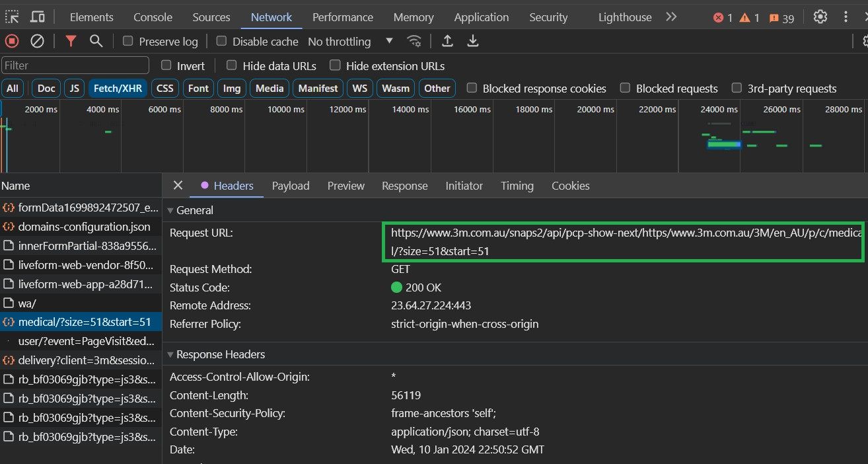Clear the network log
The height and width of the screenshot is (464, 868).
[x=37, y=41]
